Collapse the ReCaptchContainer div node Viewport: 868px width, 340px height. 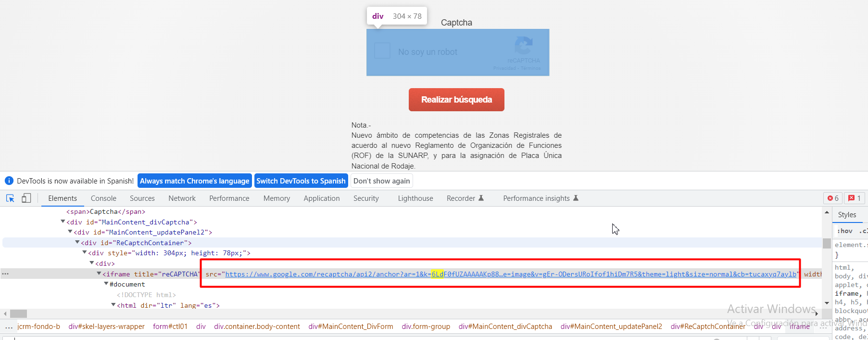(x=77, y=243)
